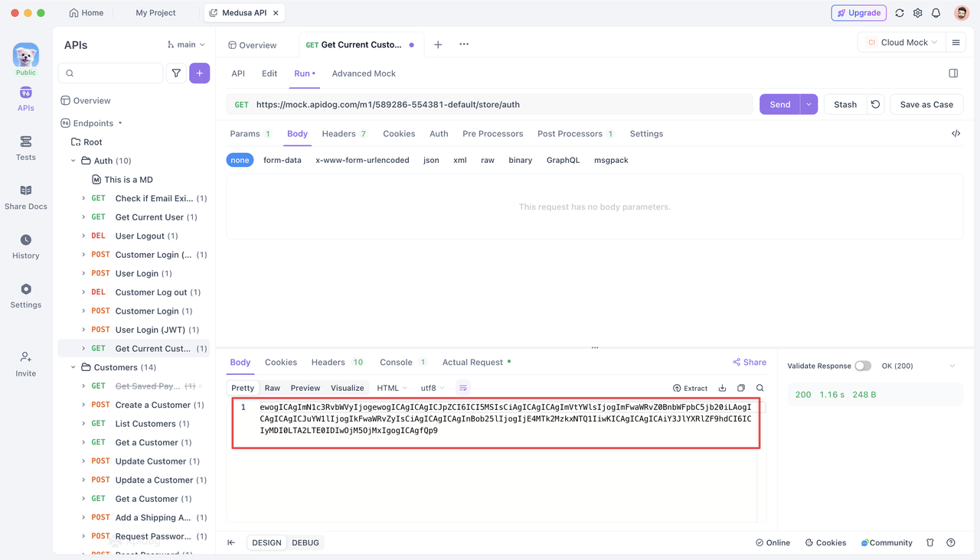Select the json body type

431,160
